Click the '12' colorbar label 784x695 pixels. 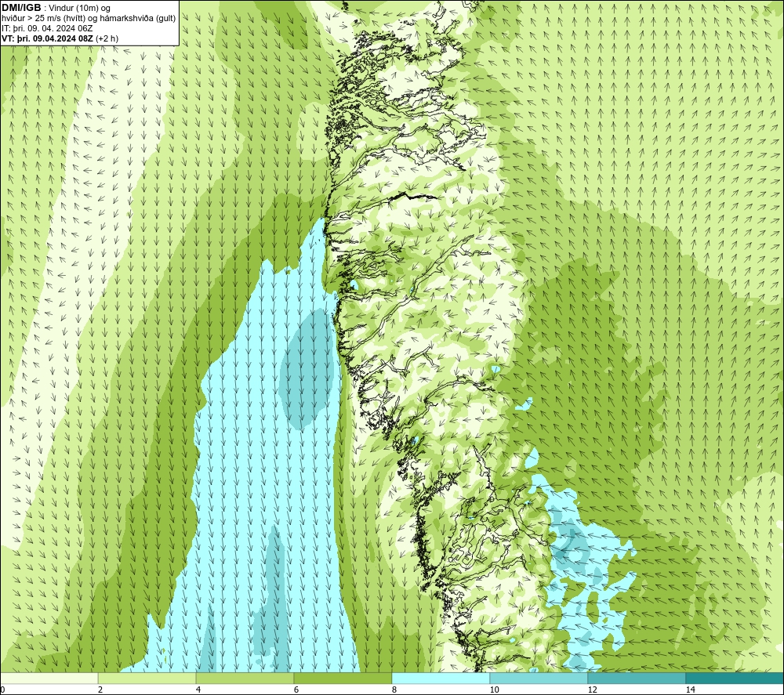(592, 690)
